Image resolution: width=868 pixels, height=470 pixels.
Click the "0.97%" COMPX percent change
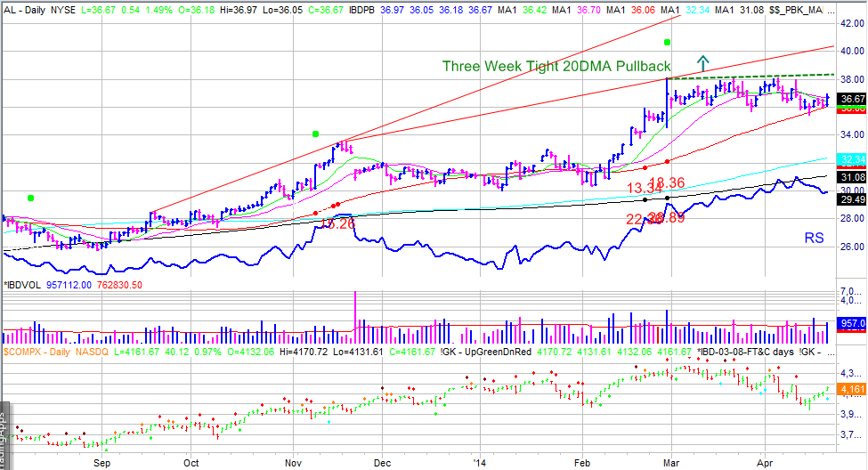click(207, 352)
